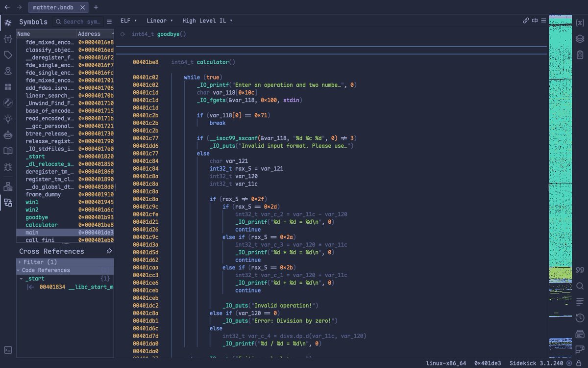
Task: Pin the Cross References panel
Action: (109, 251)
